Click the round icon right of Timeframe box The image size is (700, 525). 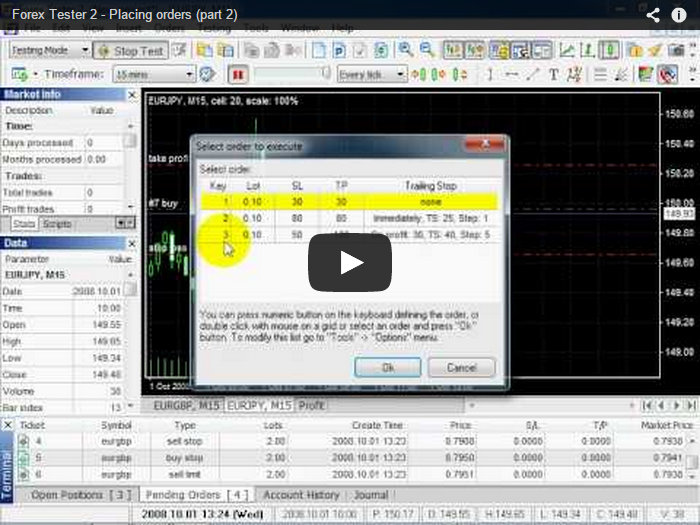coord(207,74)
